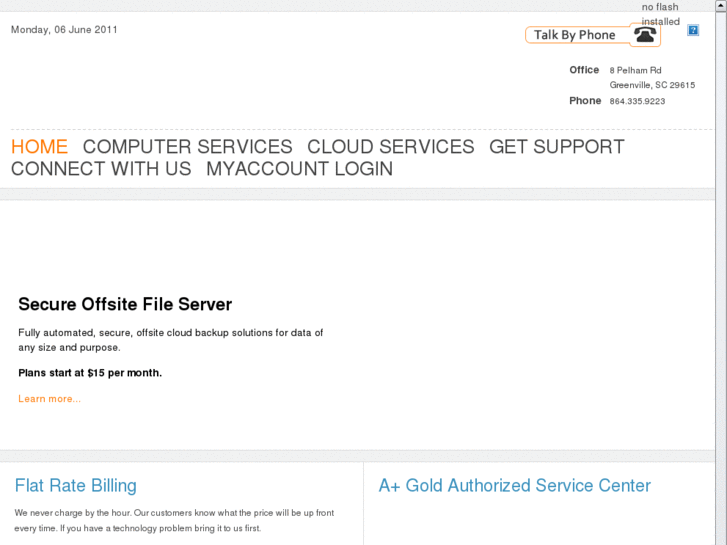Follow the orange Learn more... link

tap(49, 399)
